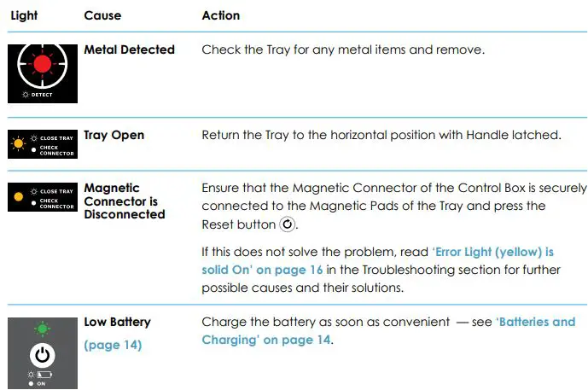Click the 'Action' column header
Screen dimensions: 588x390
point(220,15)
